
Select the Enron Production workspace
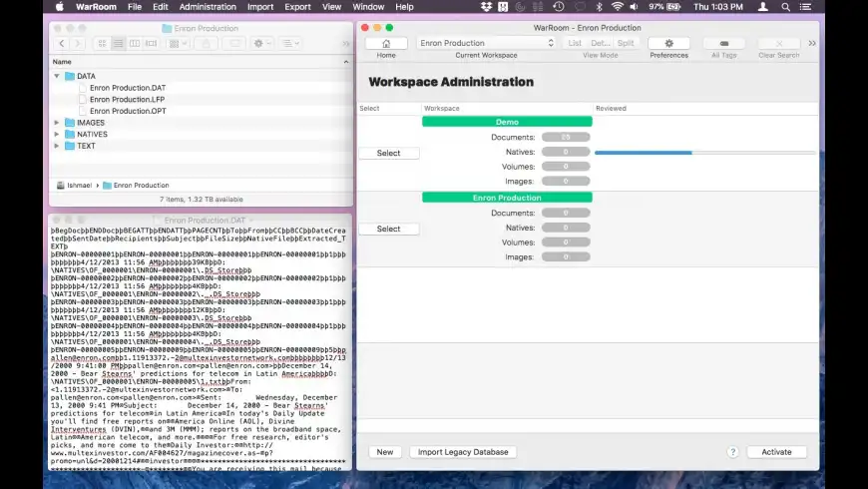click(388, 229)
